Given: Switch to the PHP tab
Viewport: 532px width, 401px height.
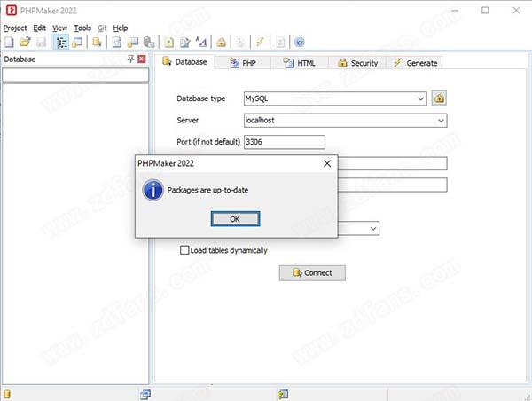Looking at the screenshot, I should (x=243, y=63).
